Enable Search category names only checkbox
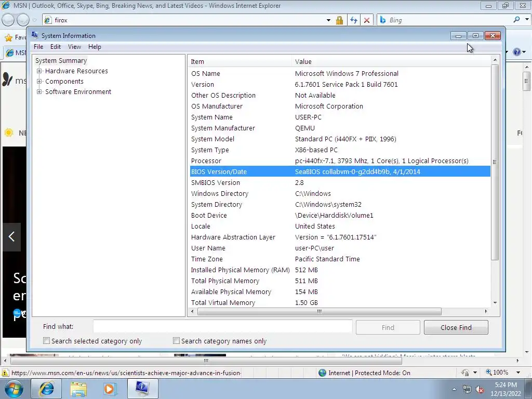The image size is (532, 399). coord(176,341)
